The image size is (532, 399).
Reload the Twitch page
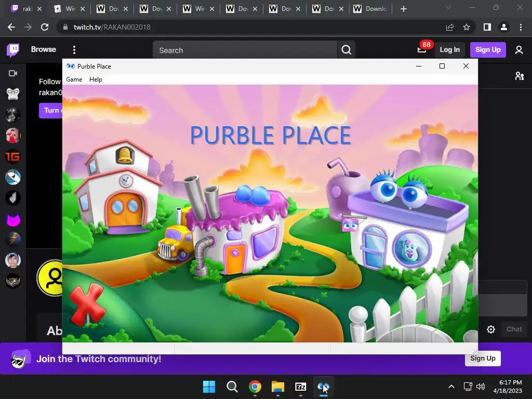click(45, 27)
